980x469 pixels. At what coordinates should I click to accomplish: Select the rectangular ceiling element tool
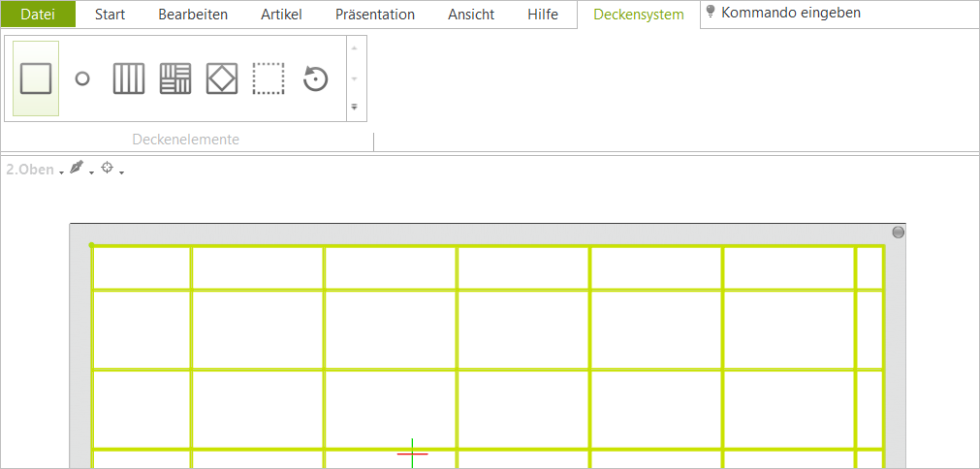click(36, 78)
